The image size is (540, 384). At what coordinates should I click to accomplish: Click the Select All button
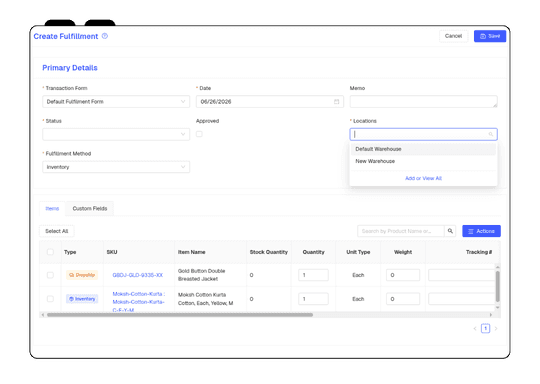(x=57, y=231)
